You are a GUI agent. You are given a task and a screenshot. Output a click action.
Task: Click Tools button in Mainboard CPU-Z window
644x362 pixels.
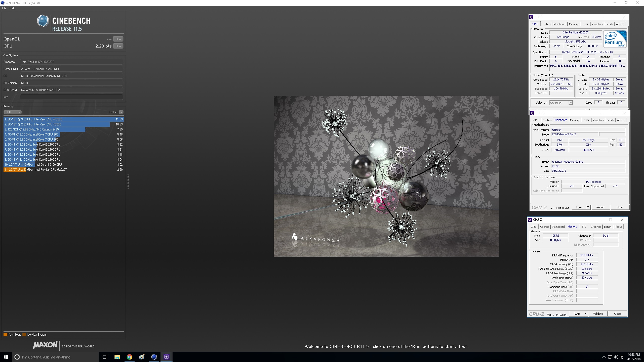[x=579, y=207]
